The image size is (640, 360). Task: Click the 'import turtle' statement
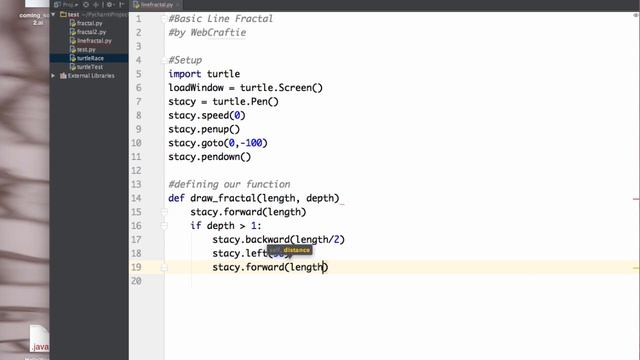click(204, 74)
